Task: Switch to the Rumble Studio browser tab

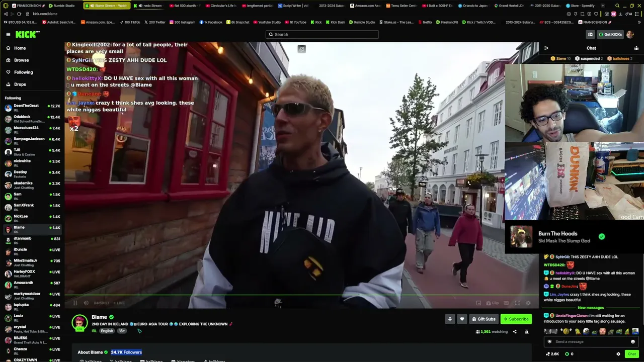Action: pos(61,6)
